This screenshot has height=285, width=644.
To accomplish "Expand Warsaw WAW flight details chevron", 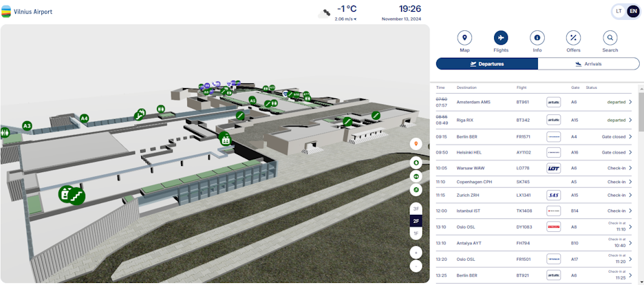I will pos(630,168).
